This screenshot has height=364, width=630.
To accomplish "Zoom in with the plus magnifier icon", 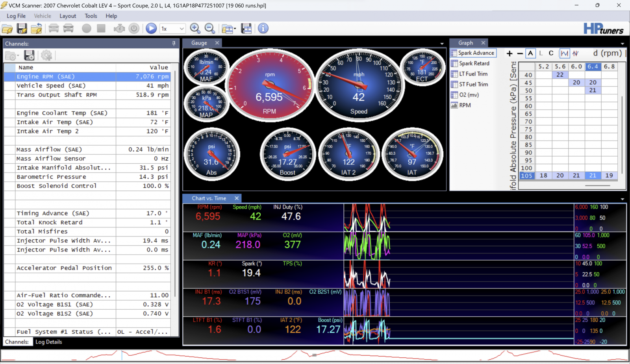I will click(195, 28).
